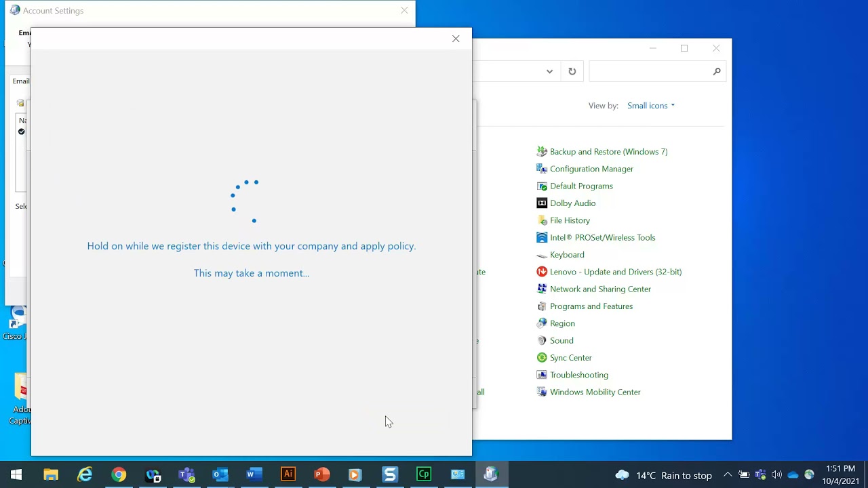868x488 pixels.
Task: Click the 14°C Rain to stop weather widget
Action: 664,475
